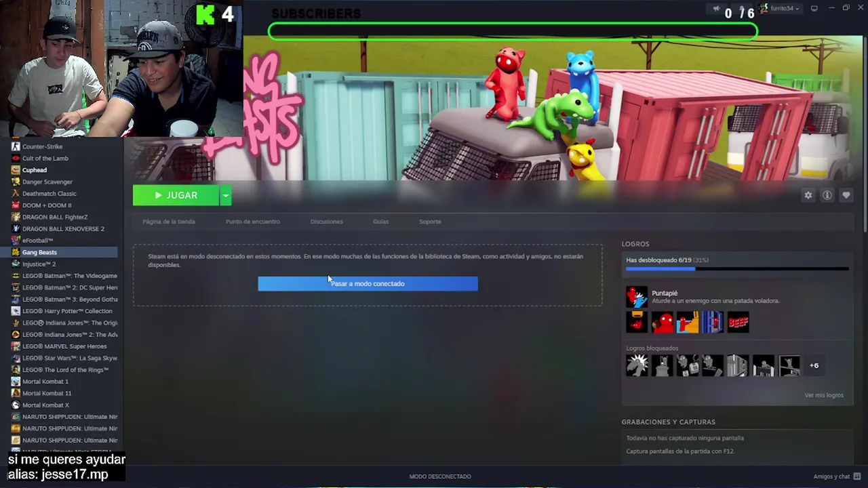Select LEGO Star Wars: La Saga entry
The width and height of the screenshot is (868, 488).
click(x=64, y=358)
